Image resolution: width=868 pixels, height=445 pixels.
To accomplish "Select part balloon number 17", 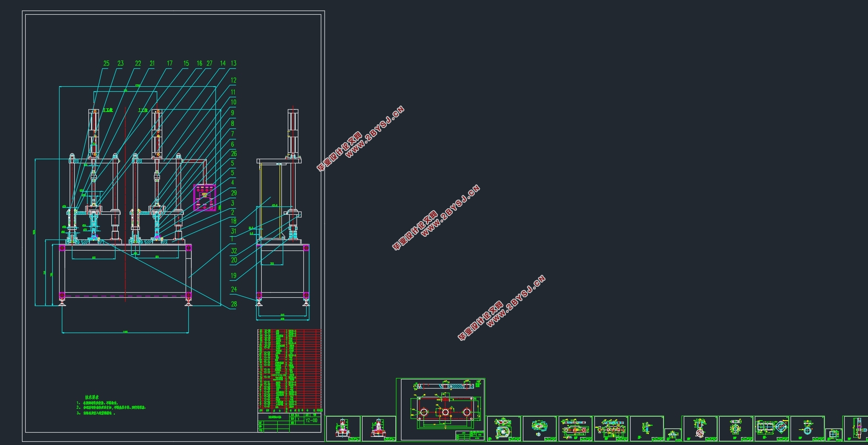I will coord(170,63).
